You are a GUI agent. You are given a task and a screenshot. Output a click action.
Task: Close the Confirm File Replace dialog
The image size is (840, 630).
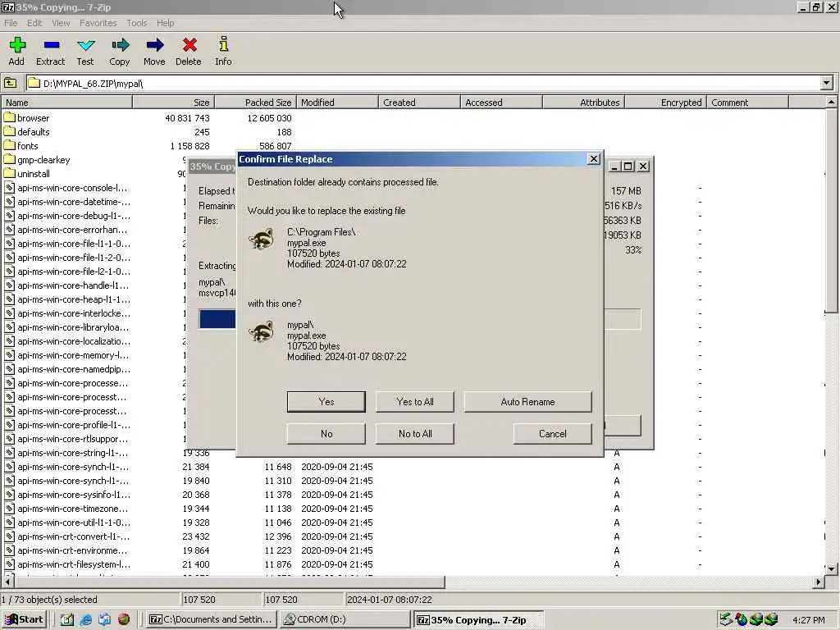(594, 159)
